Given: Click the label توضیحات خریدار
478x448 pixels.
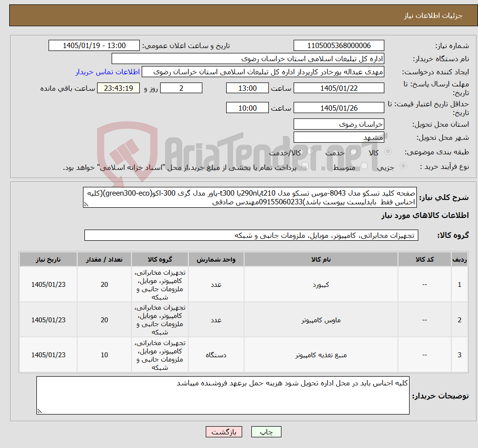Looking at the screenshot, I should [441, 396].
